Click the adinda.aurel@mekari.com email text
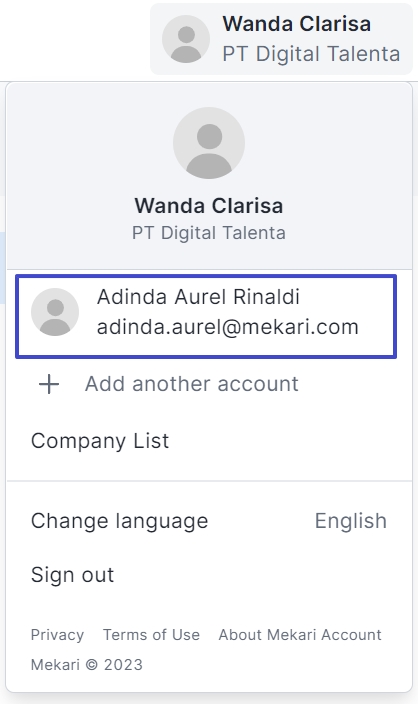418x704 pixels. click(x=228, y=327)
